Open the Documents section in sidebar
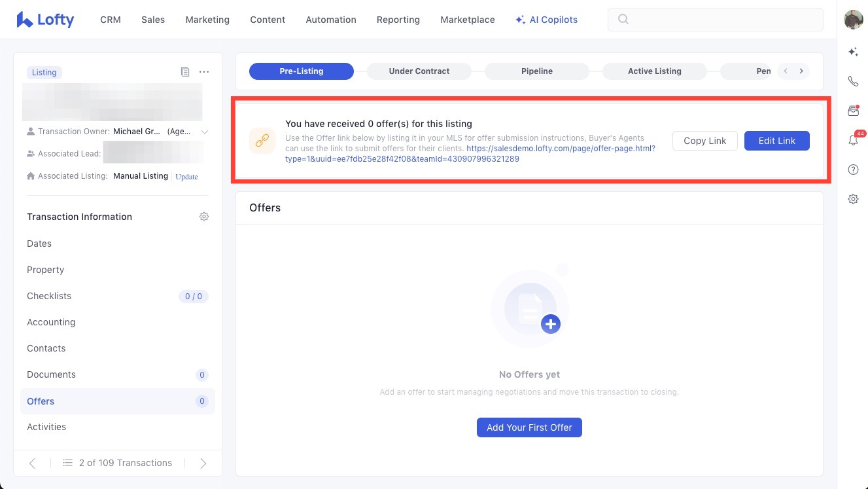 [52, 374]
